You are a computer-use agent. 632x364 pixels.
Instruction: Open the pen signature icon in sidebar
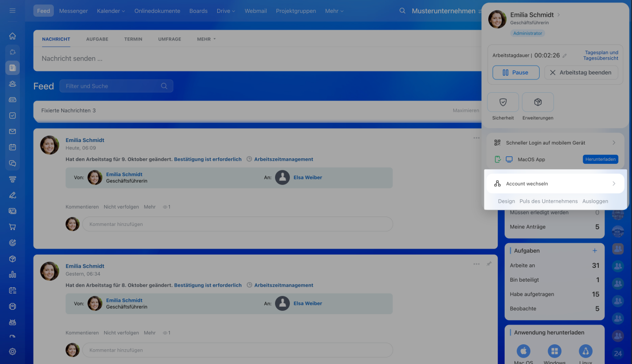pyautogui.click(x=12, y=195)
